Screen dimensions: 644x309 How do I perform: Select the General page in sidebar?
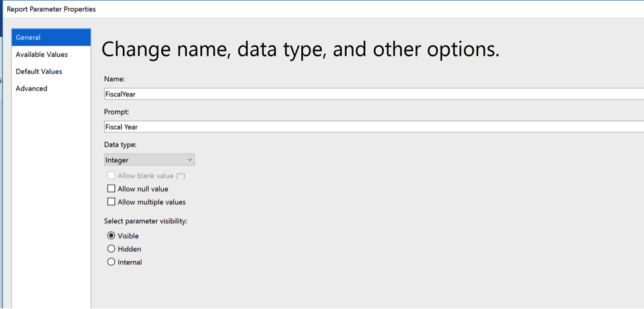[52, 38]
